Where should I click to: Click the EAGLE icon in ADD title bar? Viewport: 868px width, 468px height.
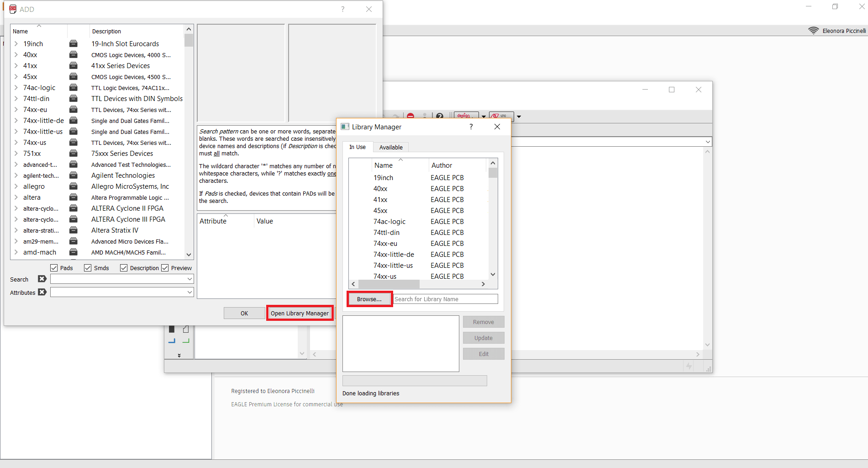coord(13,9)
